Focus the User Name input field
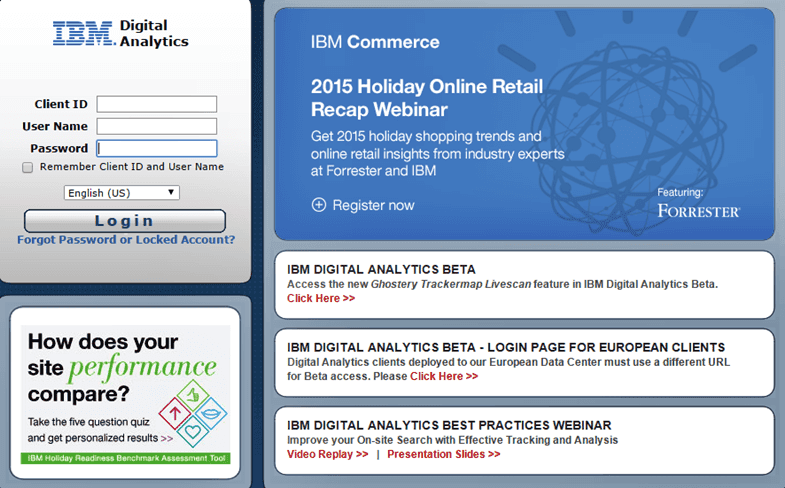The width and height of the screenshot is (785, 488). 157,126
